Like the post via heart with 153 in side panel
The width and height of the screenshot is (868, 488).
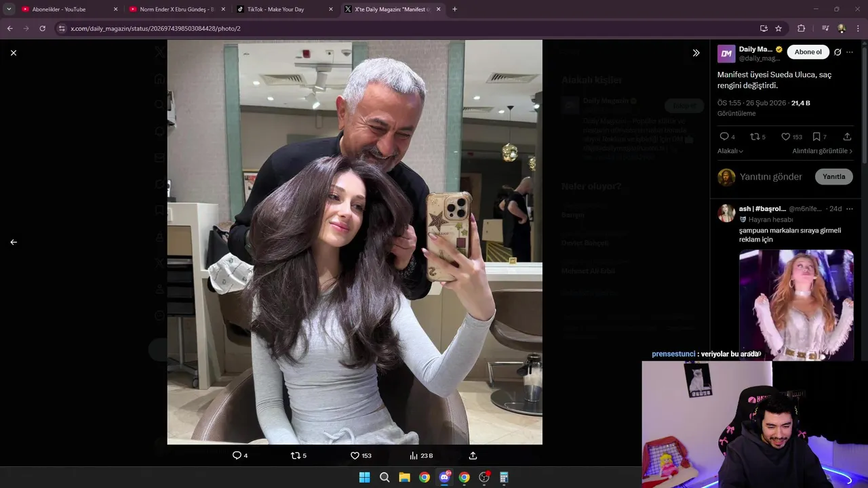(x=791, y=137)
